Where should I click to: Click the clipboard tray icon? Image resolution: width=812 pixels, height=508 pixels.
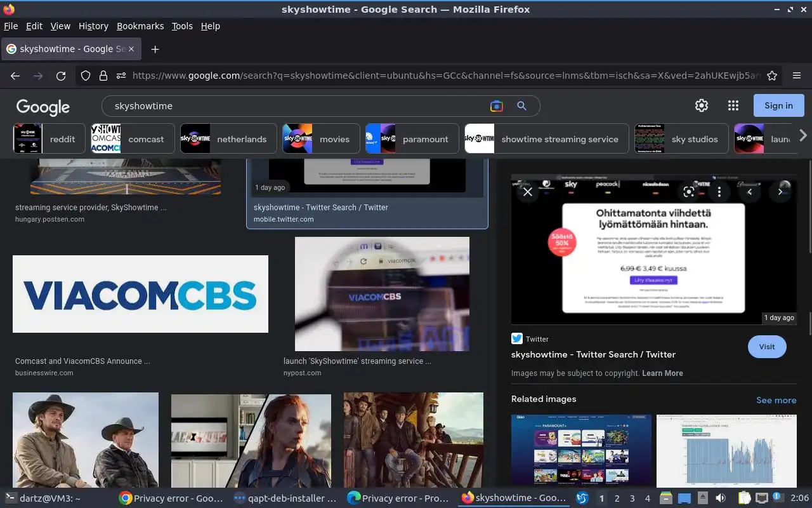(744, 498)
